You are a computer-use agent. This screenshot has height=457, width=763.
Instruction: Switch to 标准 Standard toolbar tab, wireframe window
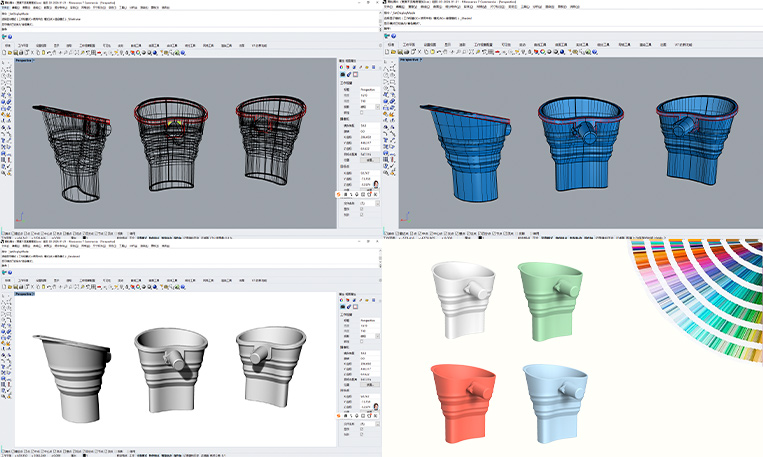point(8,45)
